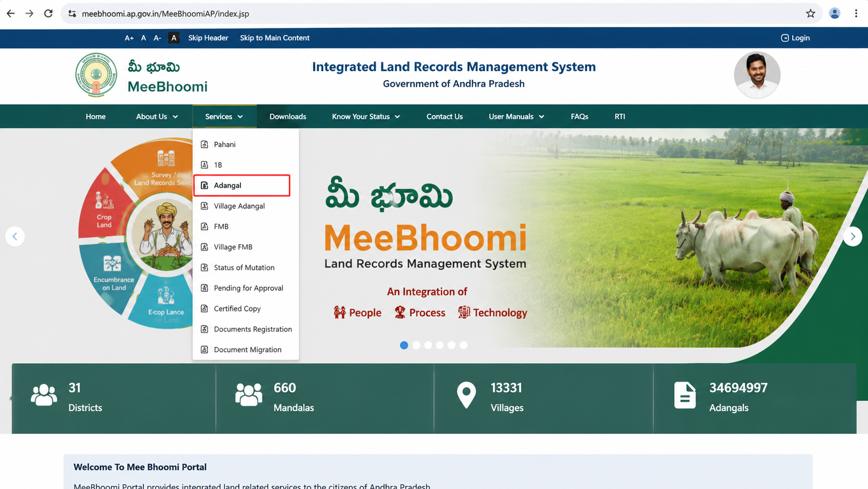Screen dimensions: 868x489
Task: Click the Villages location pin icon
Action: (466, 395)
